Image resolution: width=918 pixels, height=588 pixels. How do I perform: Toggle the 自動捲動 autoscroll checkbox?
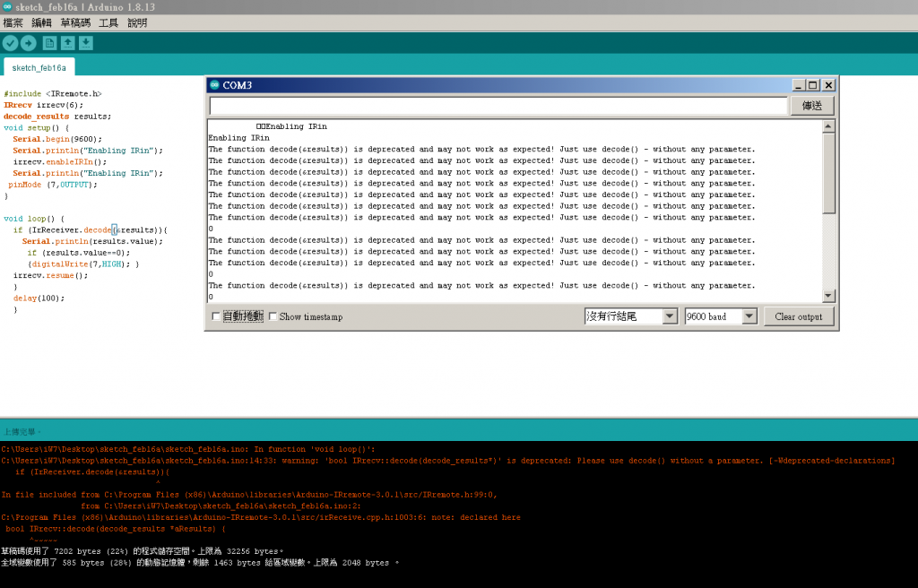pyautogui.click(x=215, y=316)
